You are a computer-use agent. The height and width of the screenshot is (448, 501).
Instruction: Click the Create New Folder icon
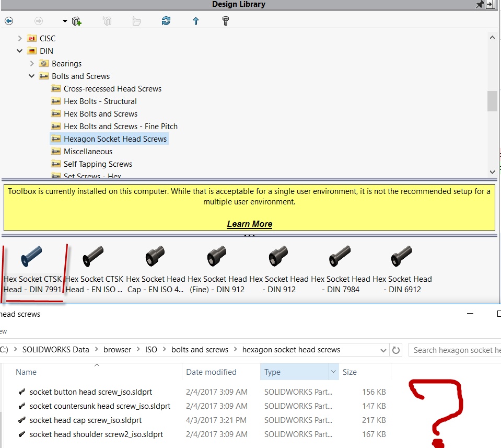click(x=136, y=21)
